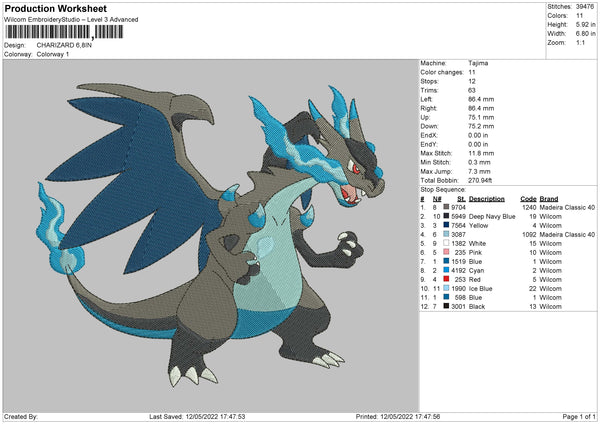Select the Printed timestamp '12/05/2022 17:47:56'
The height and width of the screenshot is (424, 600).
[x=410, y=417]
